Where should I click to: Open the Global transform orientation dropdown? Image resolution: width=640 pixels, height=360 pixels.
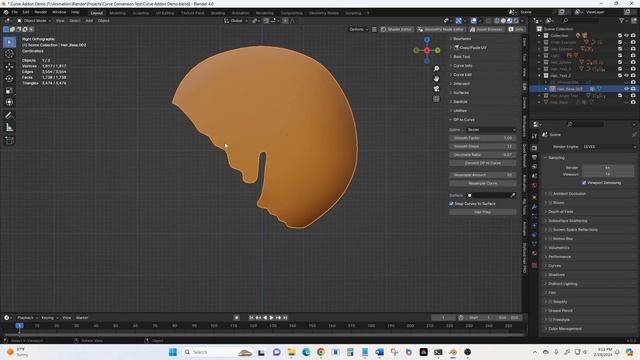pos(236,21)
